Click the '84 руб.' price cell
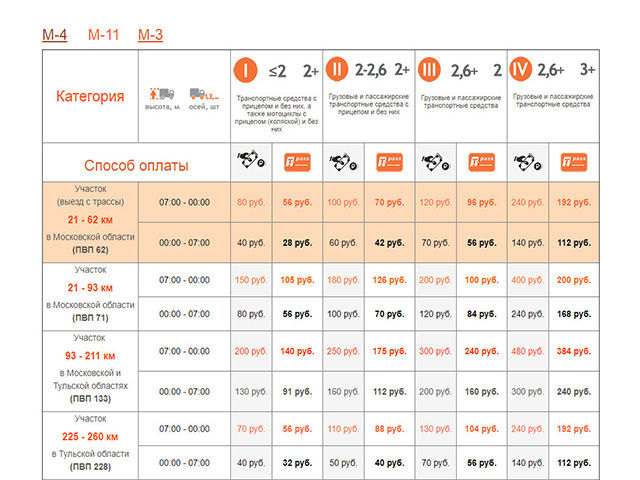The width and height of the screenshot is (640, 480). 482,314
